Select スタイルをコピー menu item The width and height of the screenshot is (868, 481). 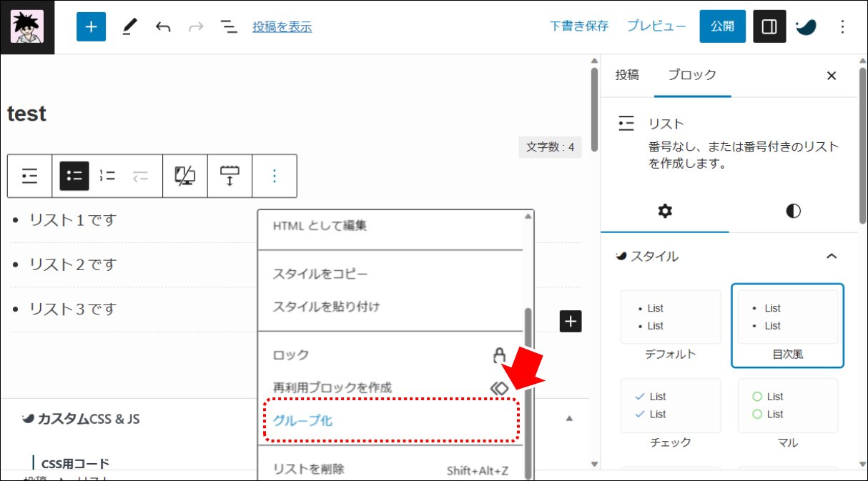[320, 274]
